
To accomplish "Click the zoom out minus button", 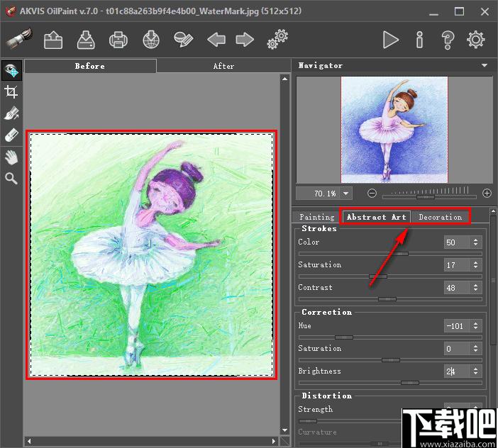I will [372, 193].
